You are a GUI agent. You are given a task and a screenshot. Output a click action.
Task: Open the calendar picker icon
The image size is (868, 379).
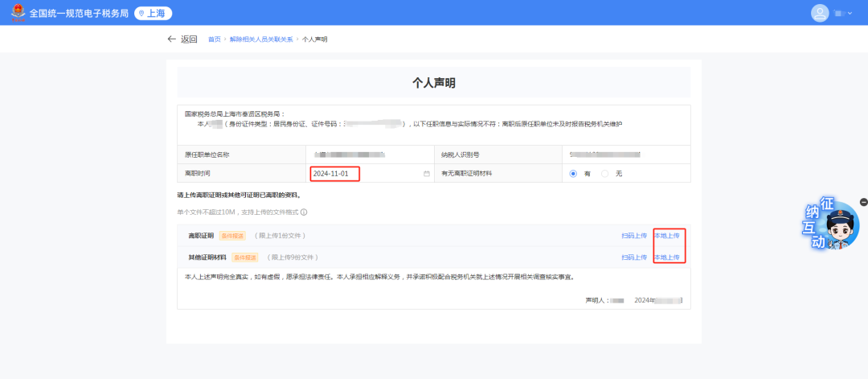pyautogui.click(x=427, y=174)
